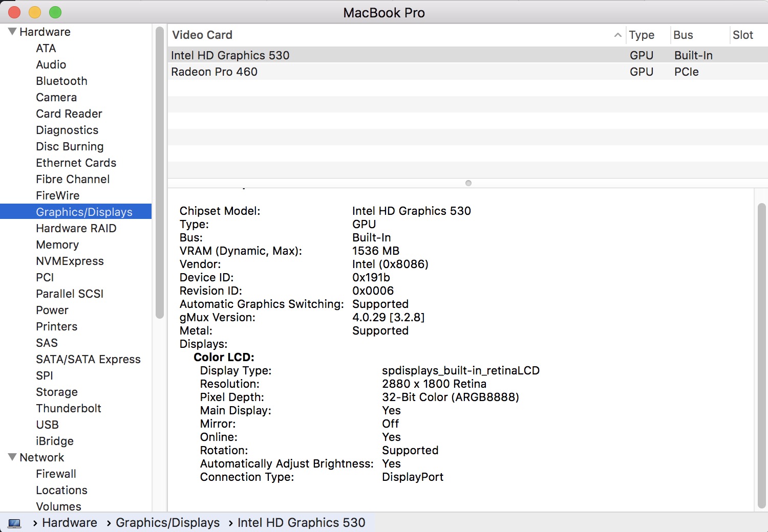This screenshot has width=768, height=532.
Task: Select Power in the sidebar
Action: (x=52, y=310)
